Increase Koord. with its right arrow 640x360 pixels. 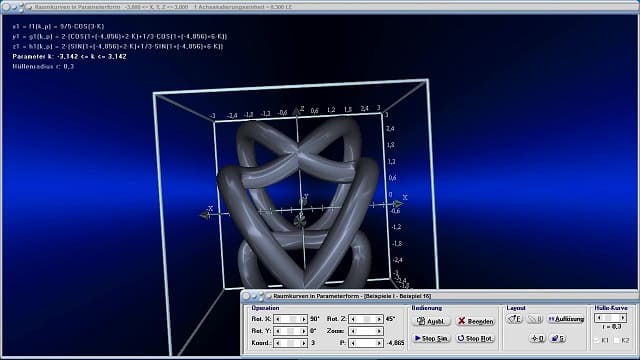point(303,343)
